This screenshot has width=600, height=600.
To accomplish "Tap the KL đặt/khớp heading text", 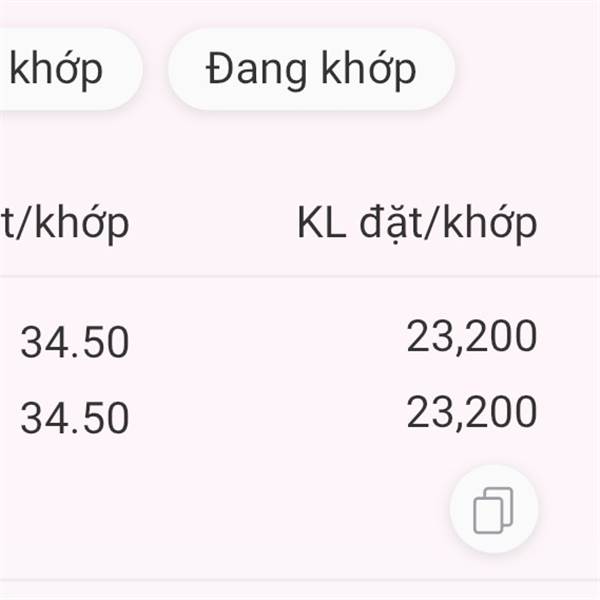I will [x=417, y=223].
